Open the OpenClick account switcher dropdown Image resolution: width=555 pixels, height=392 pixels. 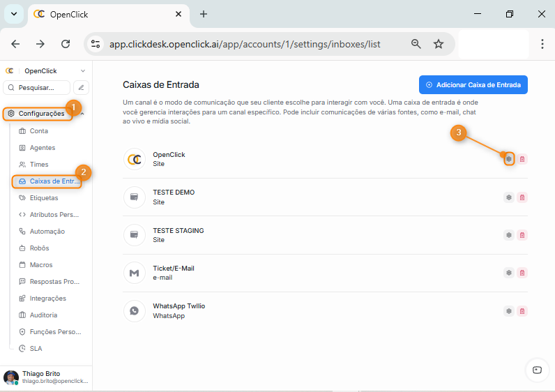[82, 71]
